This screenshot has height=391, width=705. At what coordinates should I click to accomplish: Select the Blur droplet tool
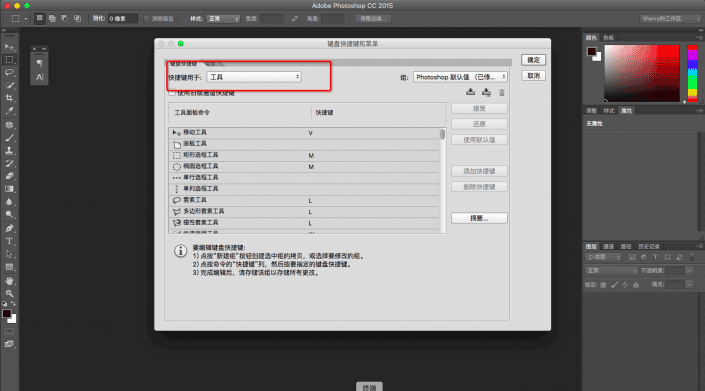pos(9,202)
